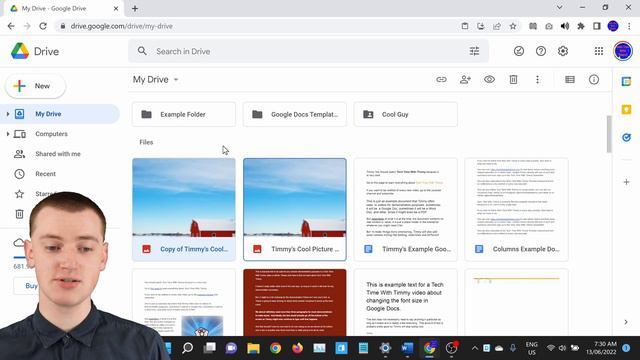
Task: Open the Example Folder
Action: coord(184,114)
